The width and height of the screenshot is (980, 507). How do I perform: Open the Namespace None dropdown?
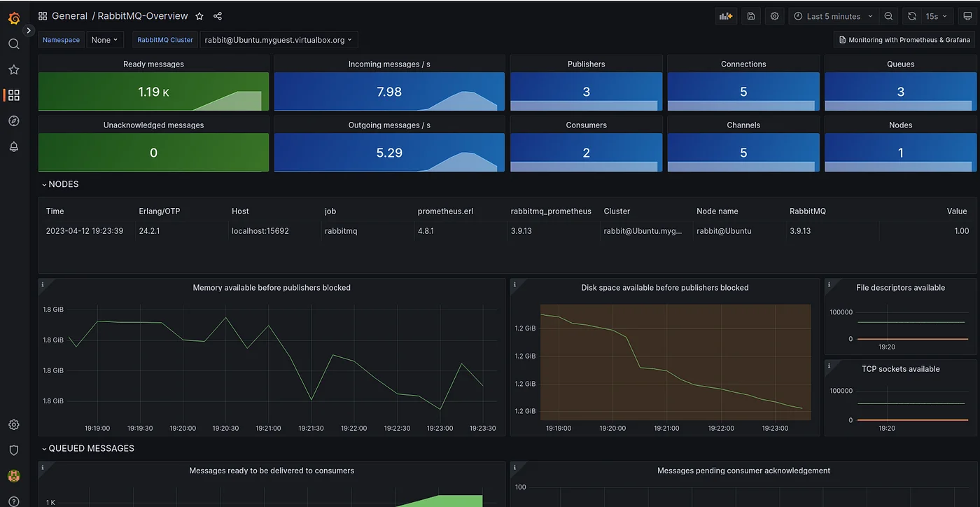pyautogui.click(x=105, y=40)
